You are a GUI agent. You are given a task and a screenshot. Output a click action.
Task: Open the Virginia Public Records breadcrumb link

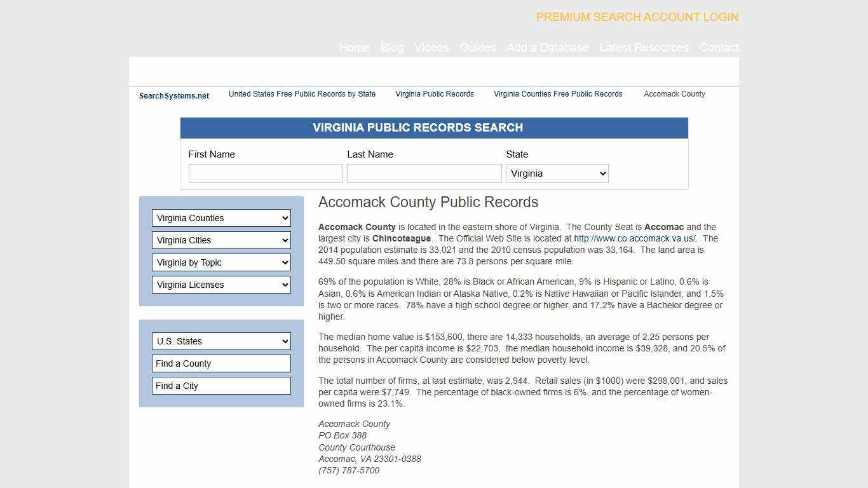coord(434,94)
